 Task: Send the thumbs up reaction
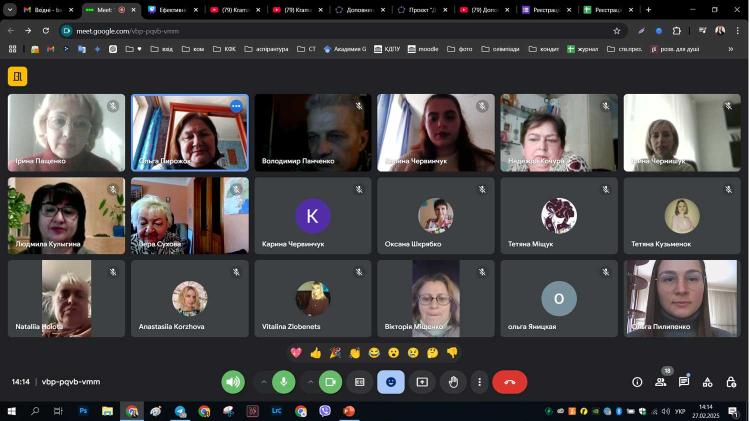(316, 353)
